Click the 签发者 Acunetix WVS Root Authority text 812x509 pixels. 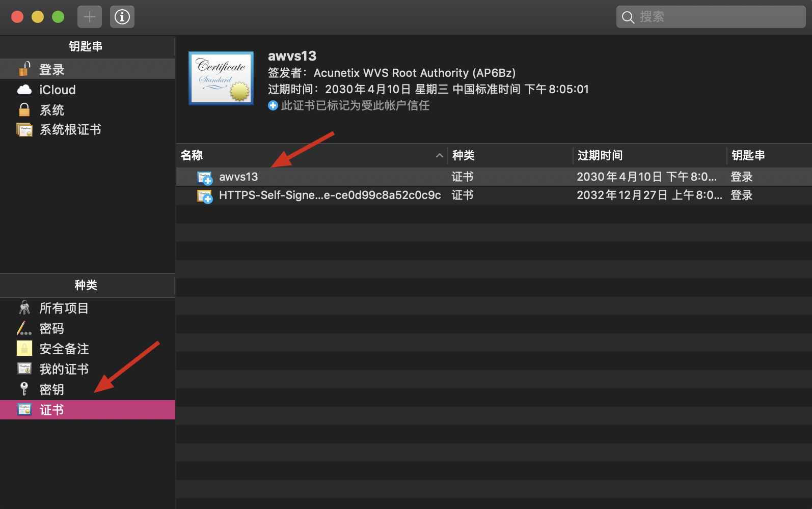click(392, 73)
